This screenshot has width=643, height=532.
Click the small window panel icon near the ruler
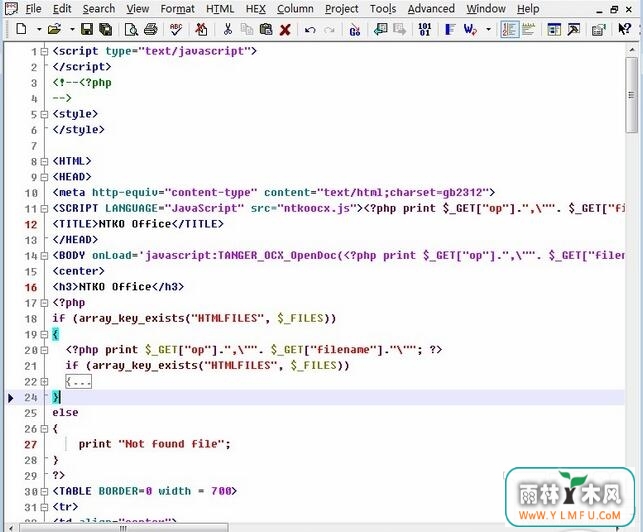[554, 29]
